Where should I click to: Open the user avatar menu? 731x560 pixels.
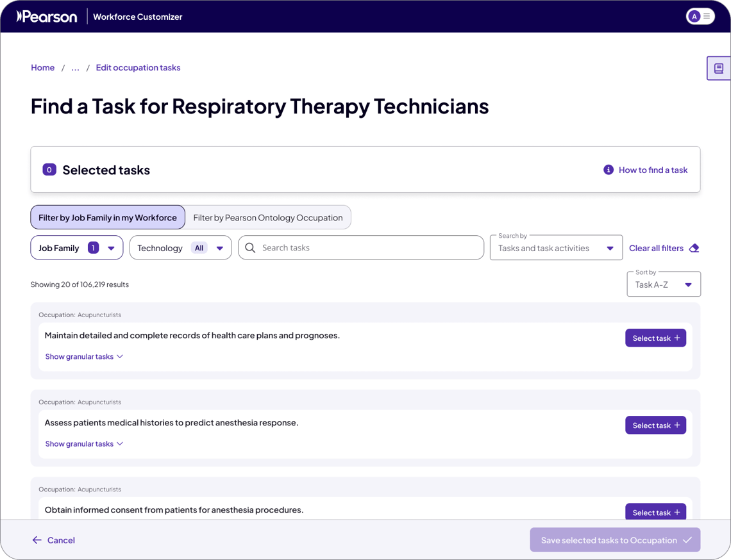(700, 16)
